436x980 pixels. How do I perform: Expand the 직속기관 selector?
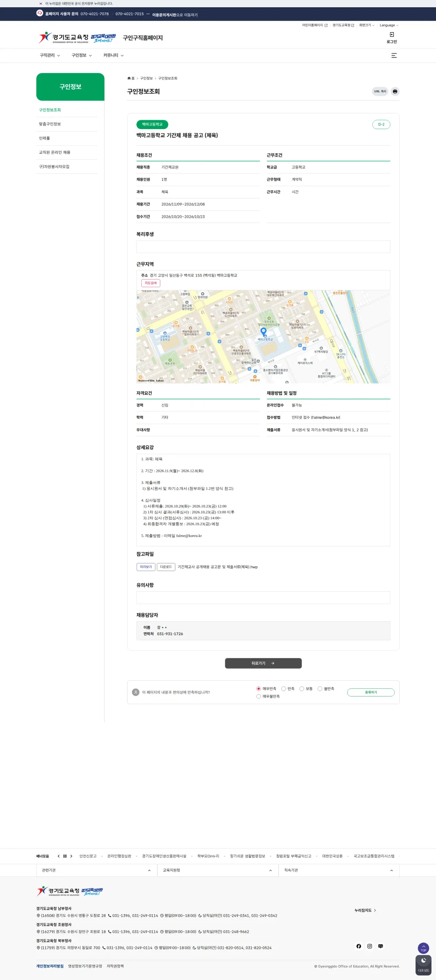click(339, 870)
